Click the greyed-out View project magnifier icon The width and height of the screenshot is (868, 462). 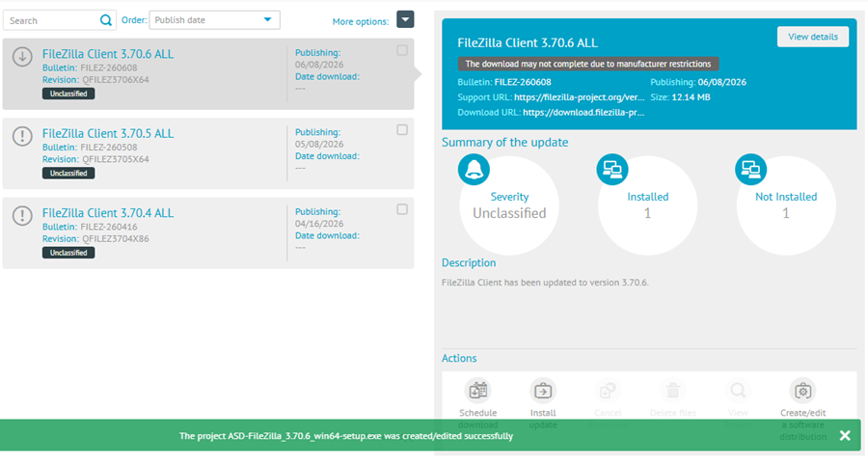click(x=738, y=391)
